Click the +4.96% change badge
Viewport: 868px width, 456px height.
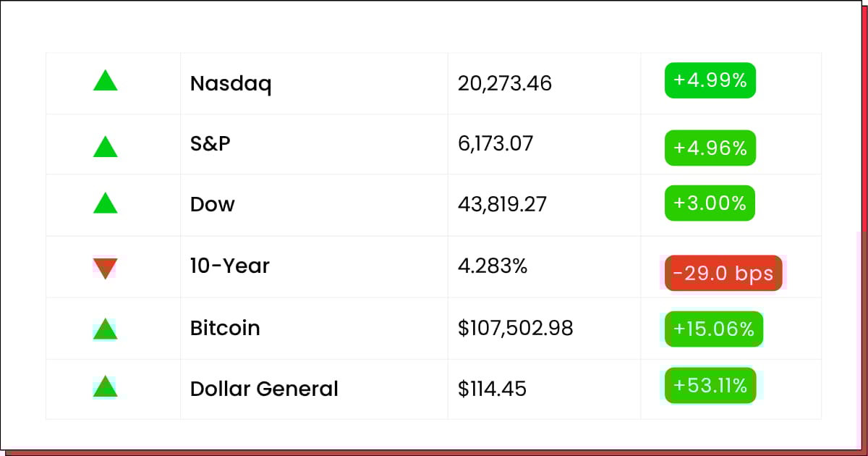[710, 148]
